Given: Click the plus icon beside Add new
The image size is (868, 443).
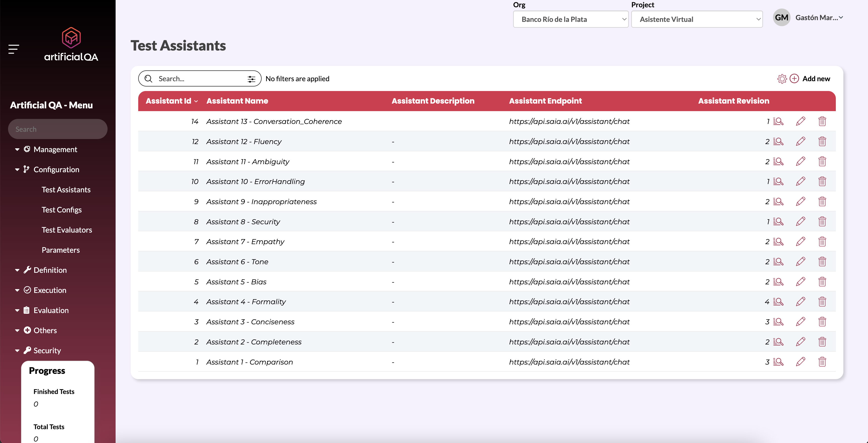Looking at the screenshot, I should 794,78.
